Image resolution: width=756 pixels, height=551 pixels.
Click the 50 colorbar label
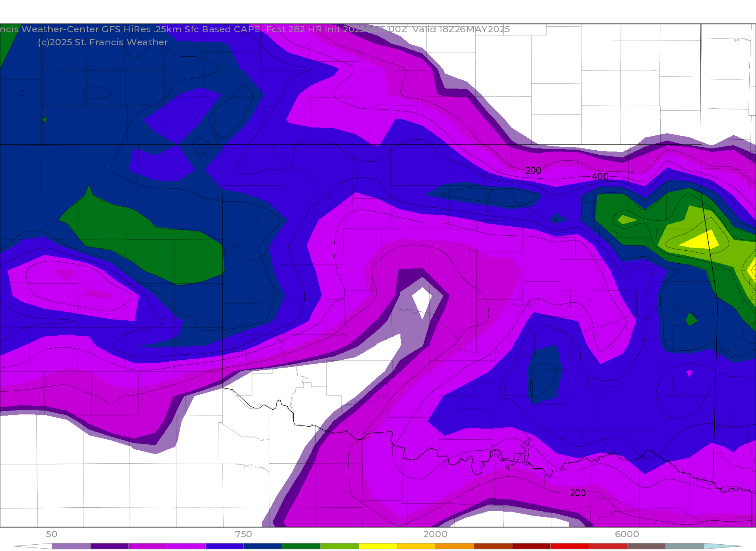coord(52,534)
